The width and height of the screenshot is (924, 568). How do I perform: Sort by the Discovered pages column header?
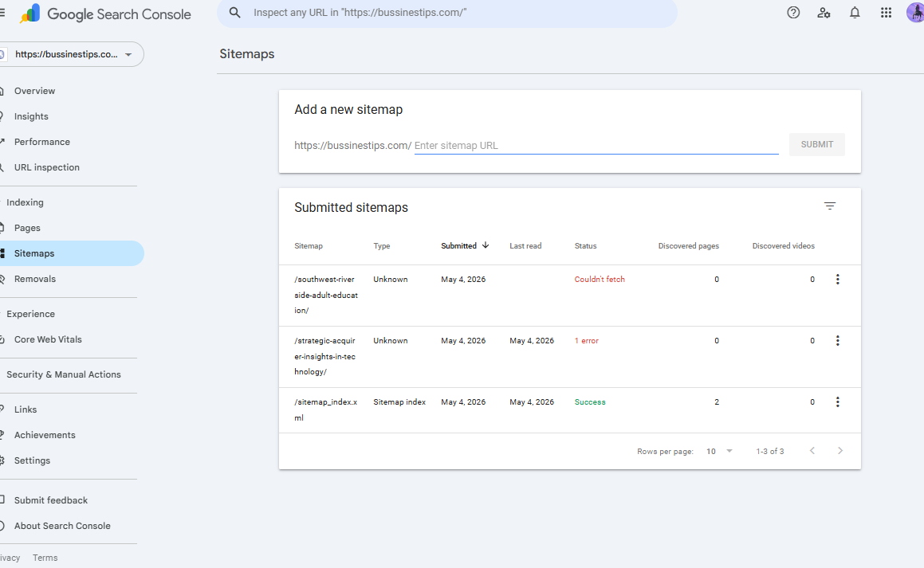(x=688, y=246)
